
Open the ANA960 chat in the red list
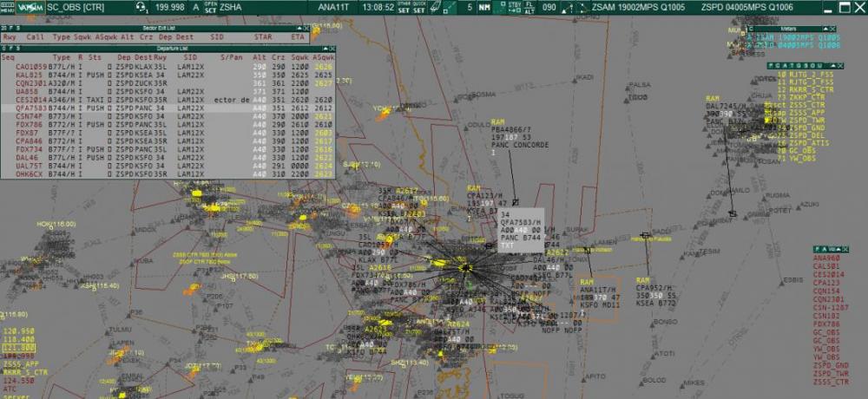click(x=826, y=258)
